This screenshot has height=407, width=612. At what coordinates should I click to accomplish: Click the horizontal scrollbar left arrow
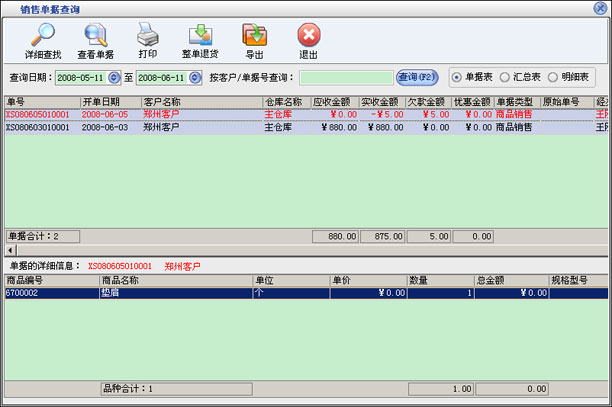pyautogui.click(x=10, y=250)
